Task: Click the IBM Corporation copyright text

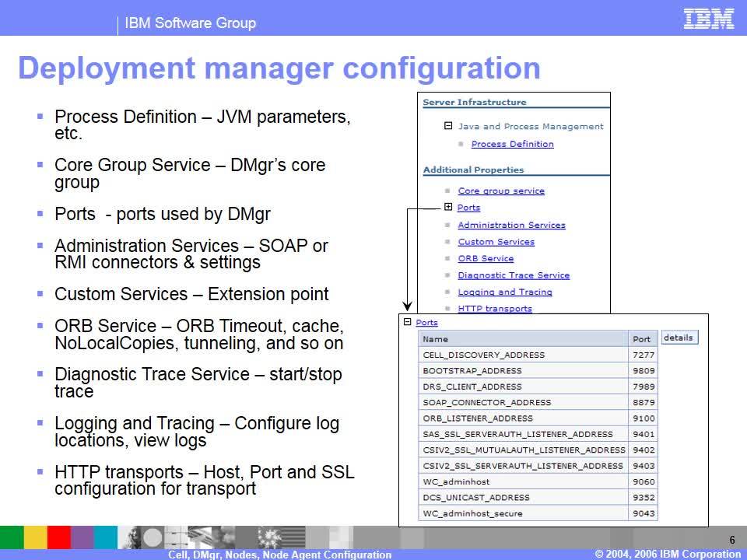Action: 668,554
